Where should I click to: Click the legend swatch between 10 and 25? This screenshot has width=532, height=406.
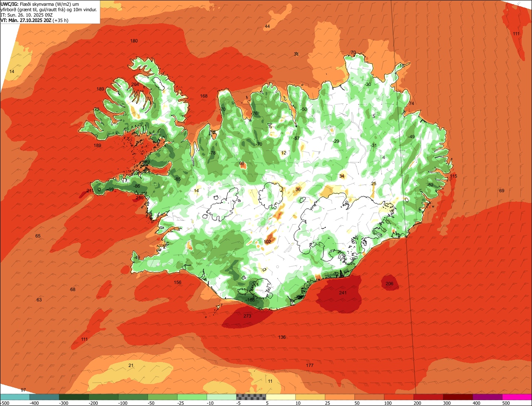[x=310, y=397]
